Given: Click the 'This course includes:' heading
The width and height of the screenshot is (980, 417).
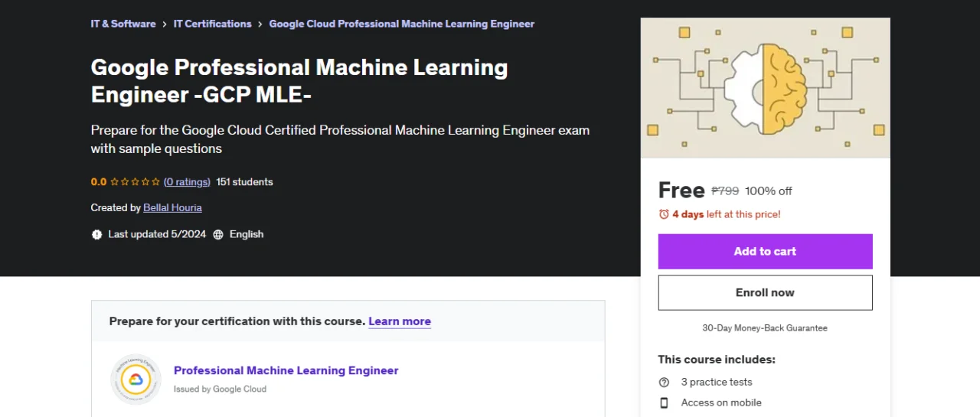Looking at the screenshot, I should tap(717, 359).
